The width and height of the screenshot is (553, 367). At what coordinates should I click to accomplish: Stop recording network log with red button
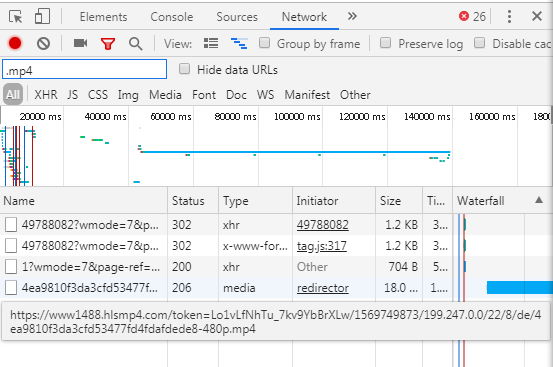tap(15, 43)
